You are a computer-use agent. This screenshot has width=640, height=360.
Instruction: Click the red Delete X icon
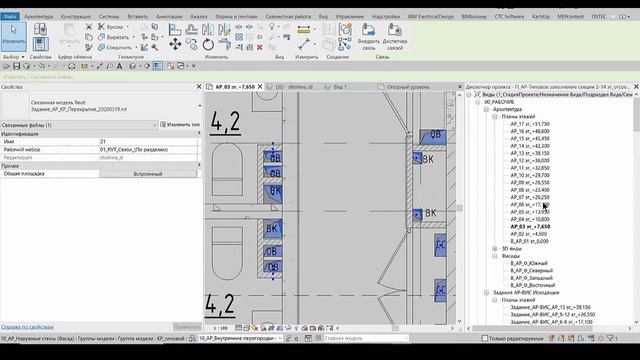pyautogui.click(x=259, y=47)
